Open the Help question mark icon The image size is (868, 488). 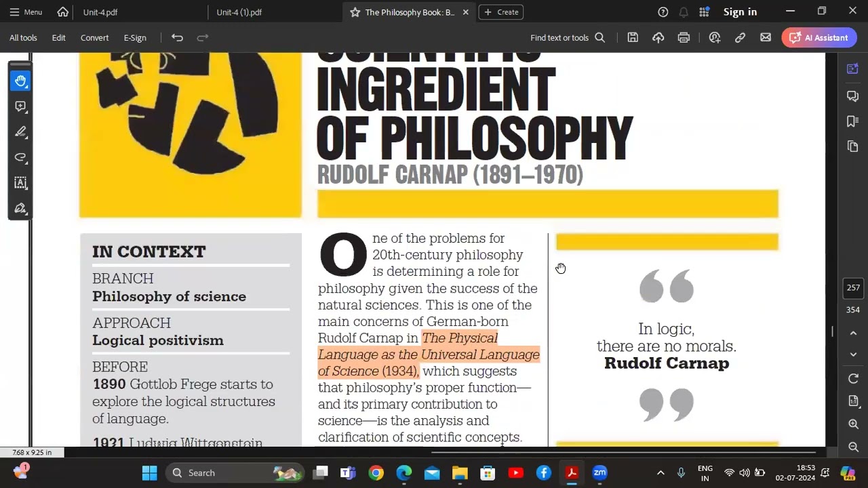click(663, 12)
